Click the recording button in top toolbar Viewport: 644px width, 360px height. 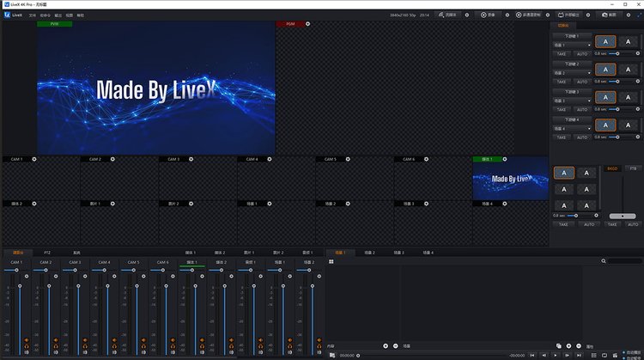click(489, 15)
